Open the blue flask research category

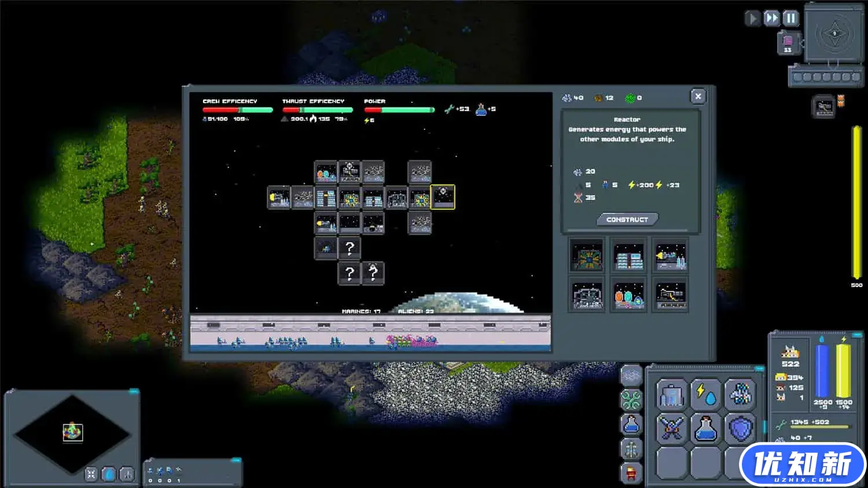coord(706,429)
